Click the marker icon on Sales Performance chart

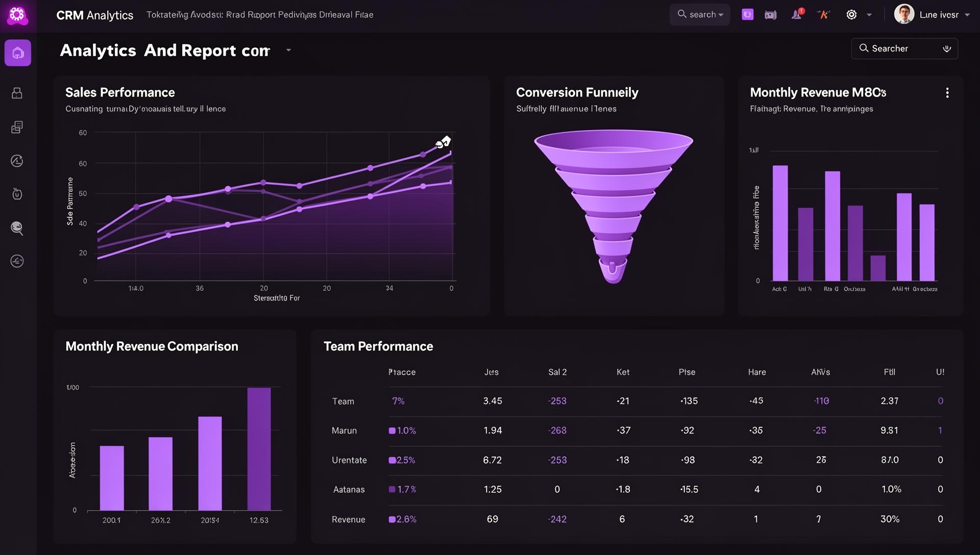coord(443,142)
